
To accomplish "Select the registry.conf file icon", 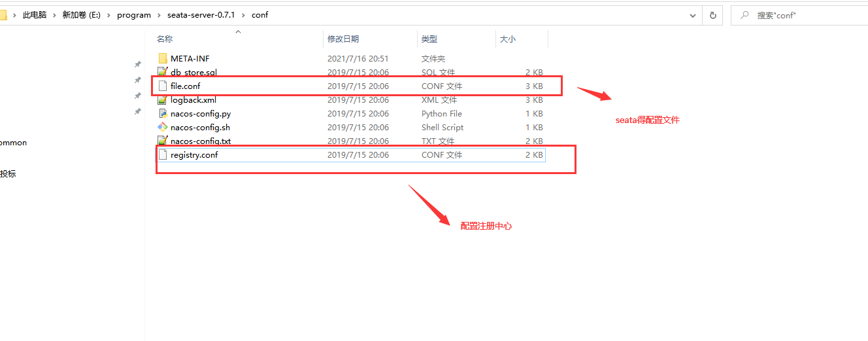I will [x=163, y=154].
